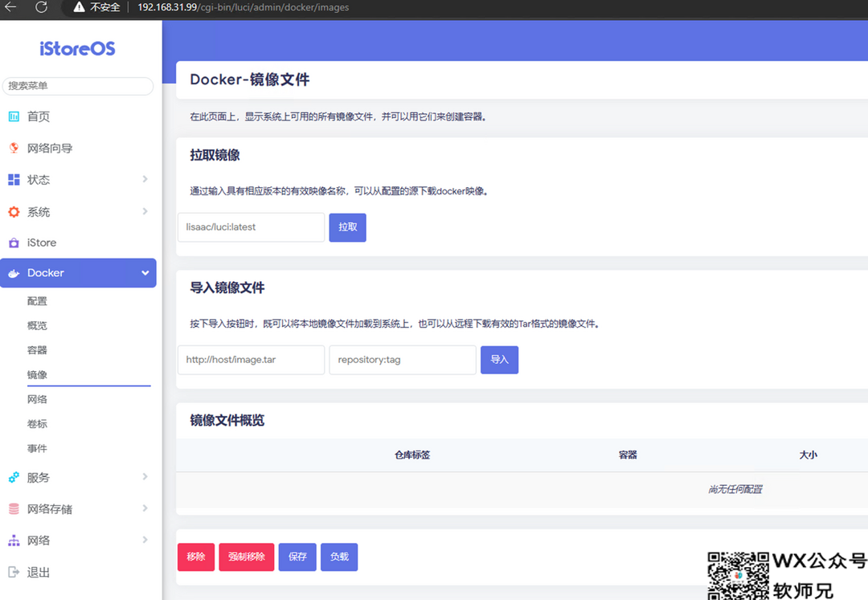Click the 导入镜像文件 section heading
The width and height of the screenshot is (868, 600).
pos(227,288)
